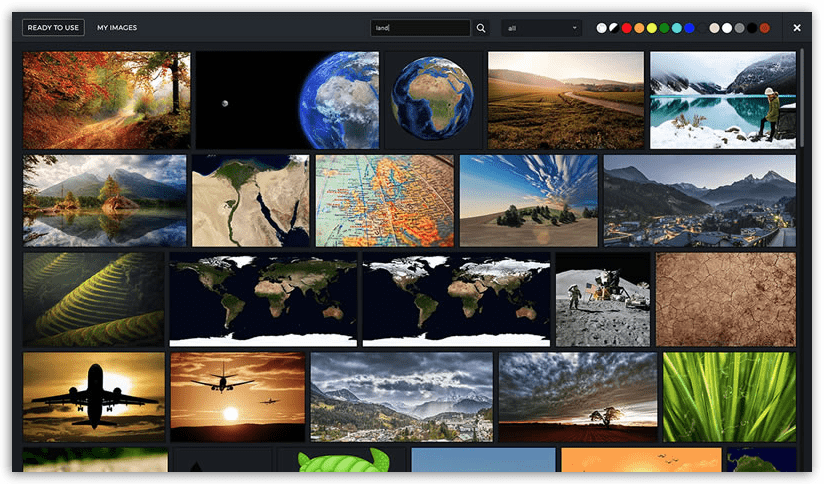Choose the single airplane silhouette sunset image
The width and height of the screenshot is (824, 484).
pos(93,396)
